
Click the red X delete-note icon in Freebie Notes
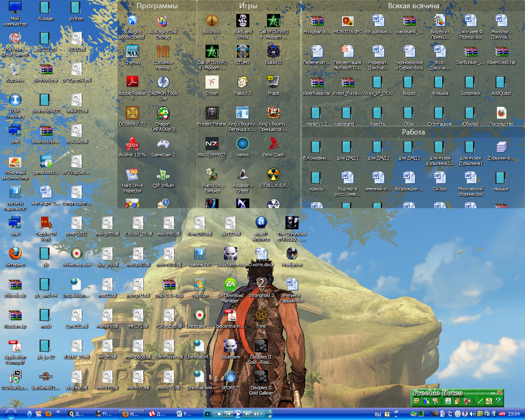pyautogui.click(x=467, y=401)
